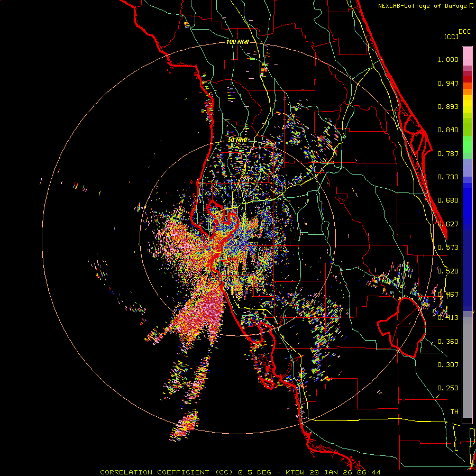476x476 pixels.
Task: Click the DCC label above the color scale
Action: coord(464,32)
